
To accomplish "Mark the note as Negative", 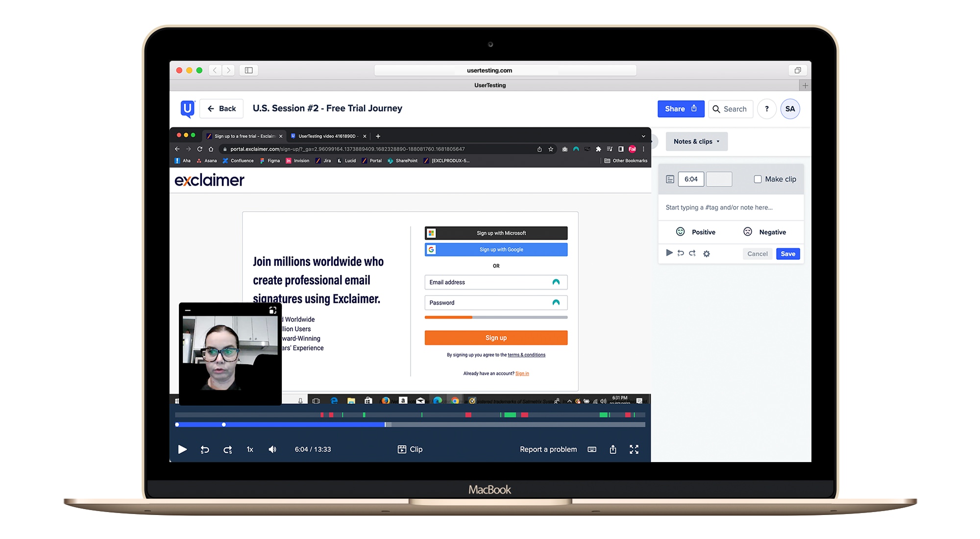I will click(x=764, y=232).
